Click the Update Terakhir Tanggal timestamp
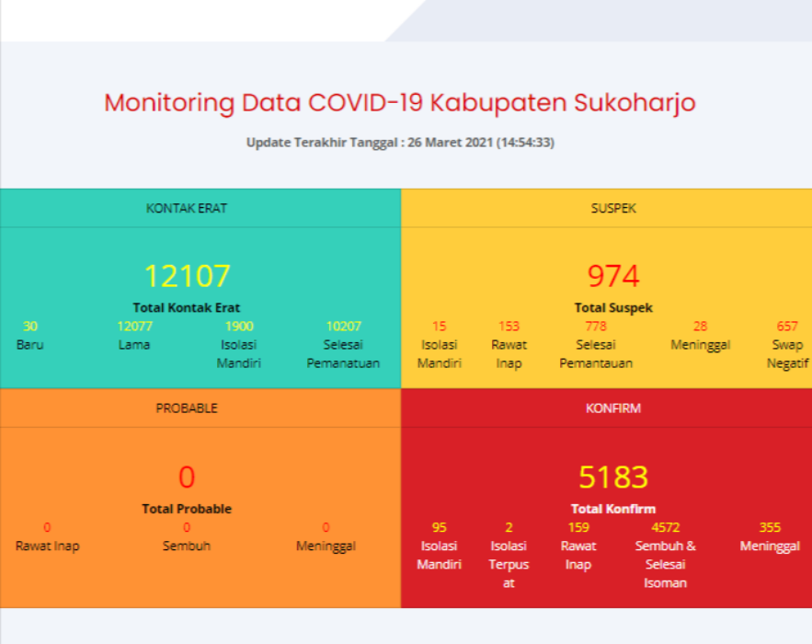Image resolution: width=812 pixels, height=644 pixels. point(399,143)
